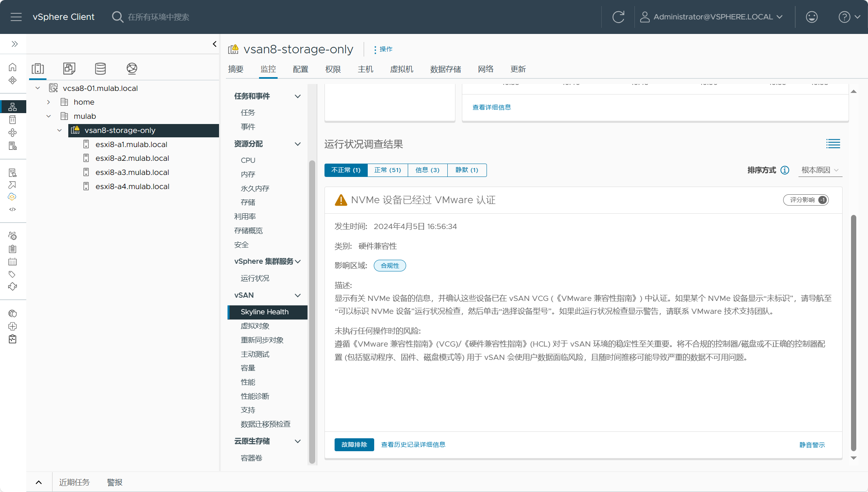
Task: Switch to the 数据存储 tab
Action: [x=445, y=69]
